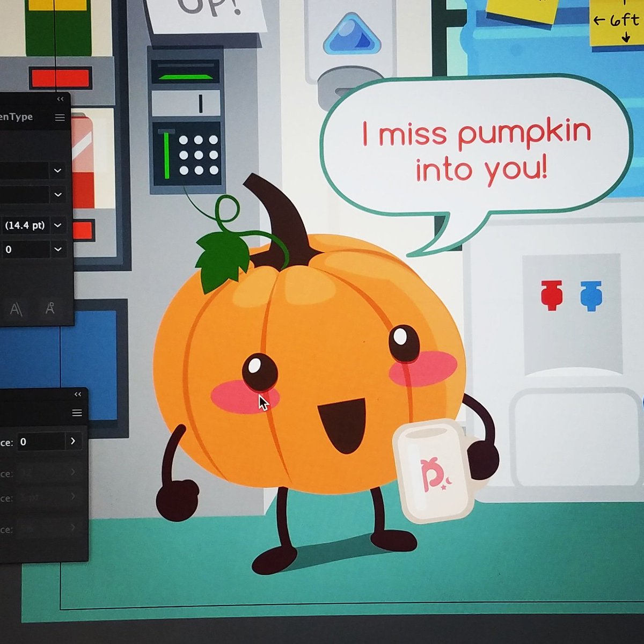Select the A-with-slash glyph snap icon
Viewport: 644px width, 644px height.
pyautogui.click(x=16, y=309)
